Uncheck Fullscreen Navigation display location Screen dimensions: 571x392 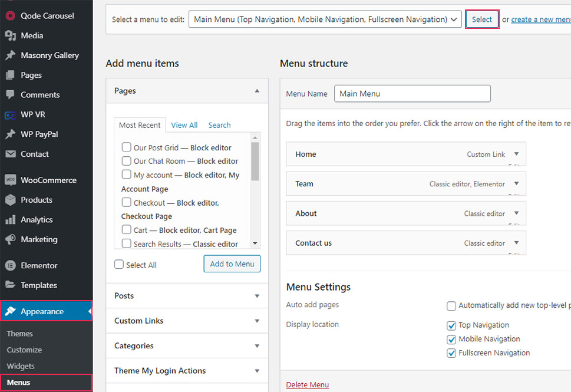(451, 353)
